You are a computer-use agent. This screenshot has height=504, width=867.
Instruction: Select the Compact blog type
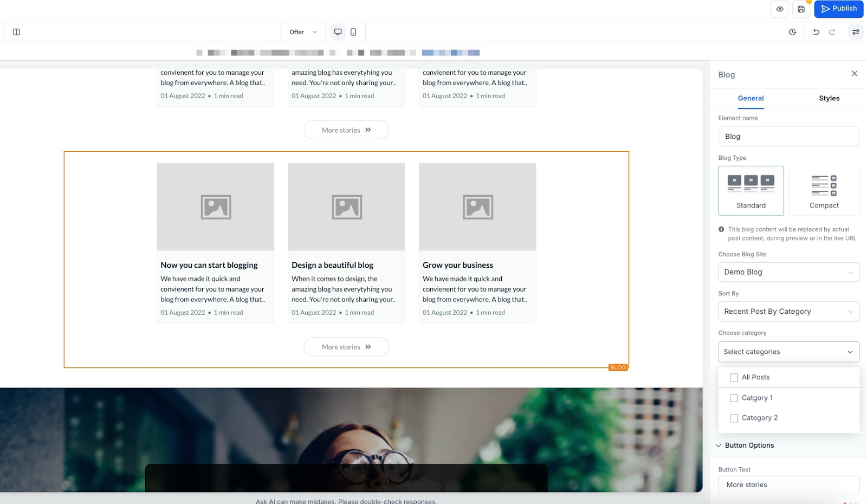(x=824, y=191)
